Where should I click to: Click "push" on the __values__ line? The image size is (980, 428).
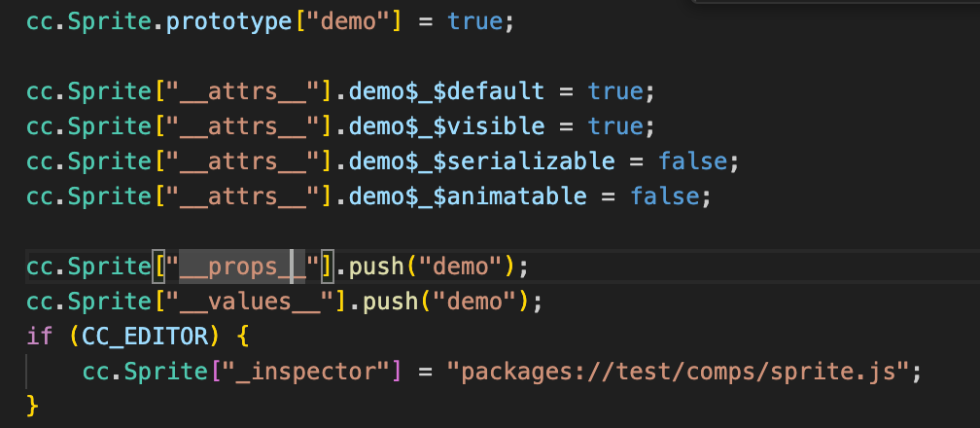click(x=391, y=302)
